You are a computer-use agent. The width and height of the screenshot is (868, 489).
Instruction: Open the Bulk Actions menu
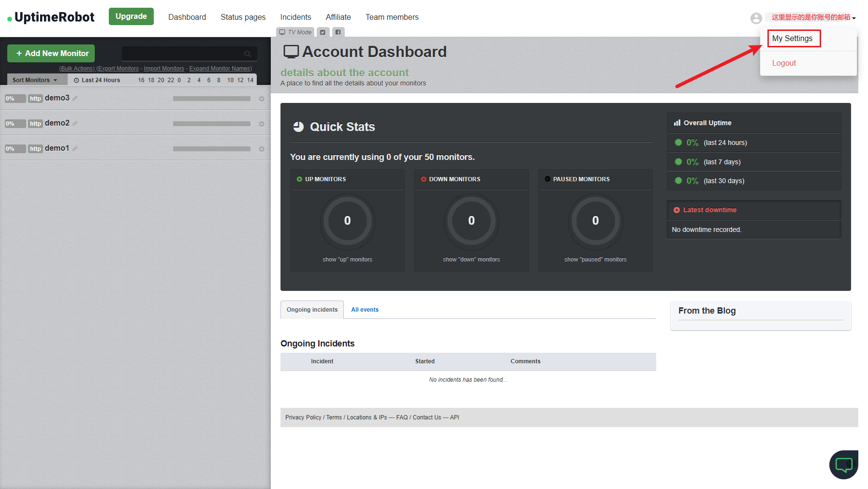tap(77, 69)
